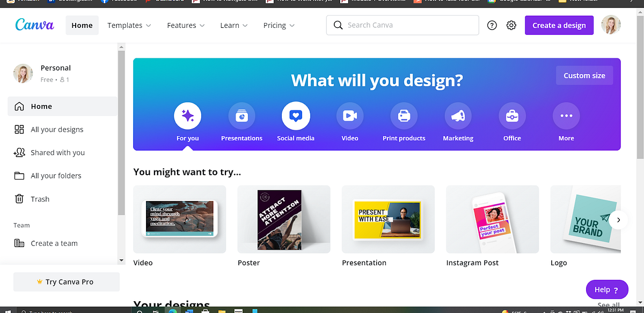Click the help question mark icon
The width and height of the screenshot is (644, 313).
[x=492, y=25]
